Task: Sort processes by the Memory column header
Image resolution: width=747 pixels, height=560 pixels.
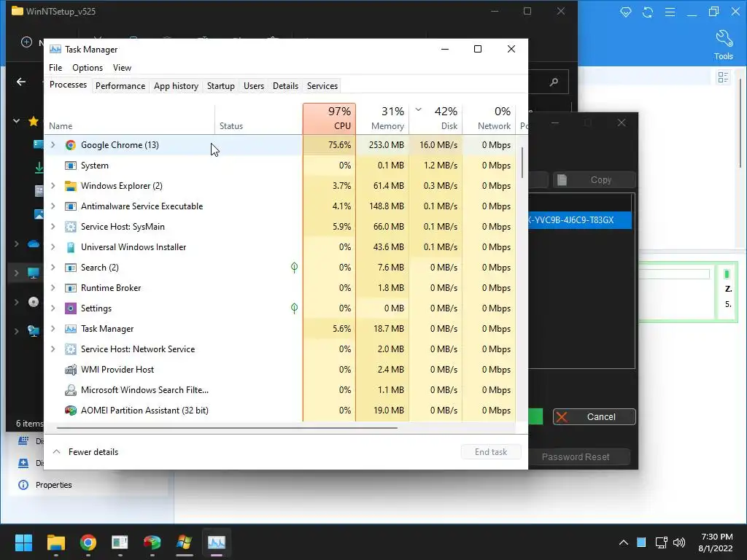Action: 382,119
